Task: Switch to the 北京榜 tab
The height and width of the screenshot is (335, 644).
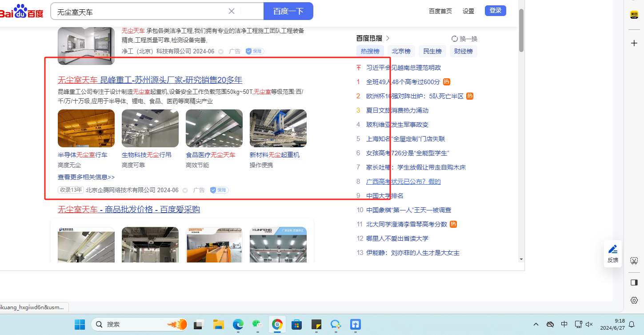Action: [x=401, y=51]
